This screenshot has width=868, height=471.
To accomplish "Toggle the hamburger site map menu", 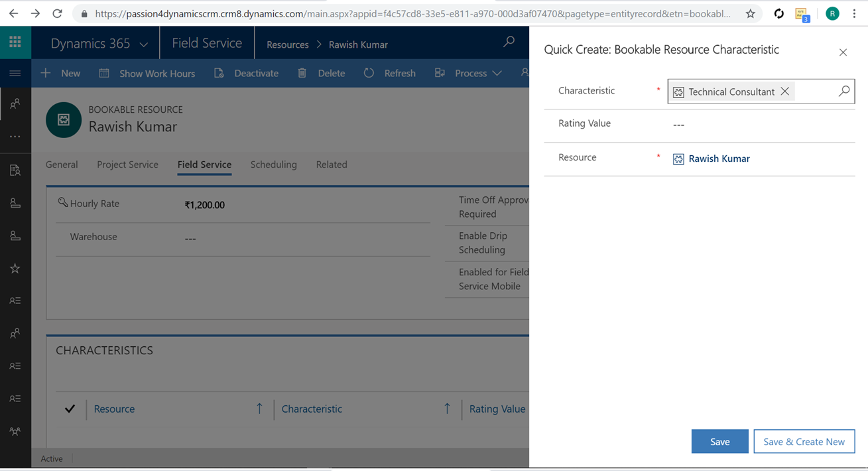I will click(15, 73).
